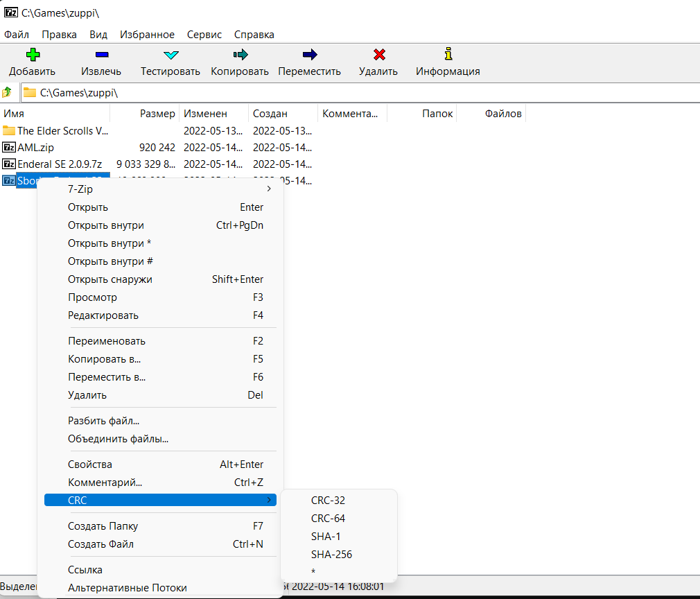This screenshot has width=700, height=599.
Task: Select The Elder Scrolls V folder
Action: pyautogui.click(x=62, y=130)
